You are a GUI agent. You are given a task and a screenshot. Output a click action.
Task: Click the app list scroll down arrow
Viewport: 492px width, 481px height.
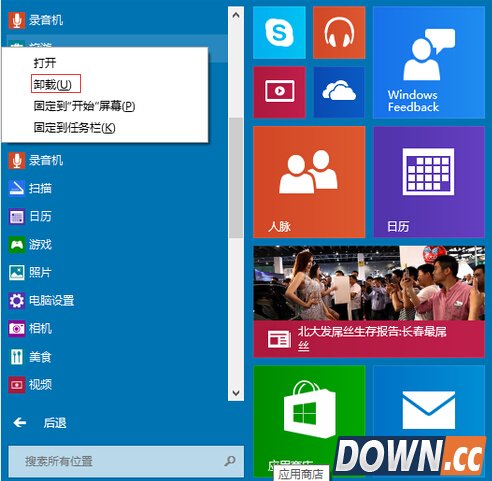236,393
